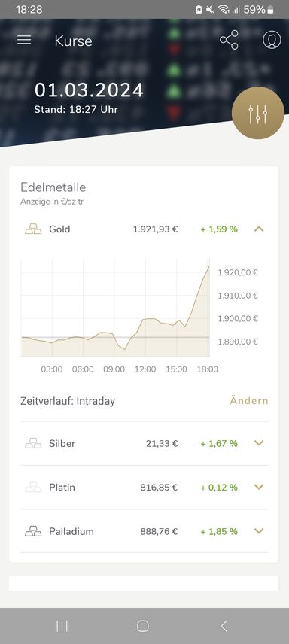This screenshot has height=644, width=289.
Task: Tap the Silber bars icon
Action: pyautogui.click(x=33, y=443)
